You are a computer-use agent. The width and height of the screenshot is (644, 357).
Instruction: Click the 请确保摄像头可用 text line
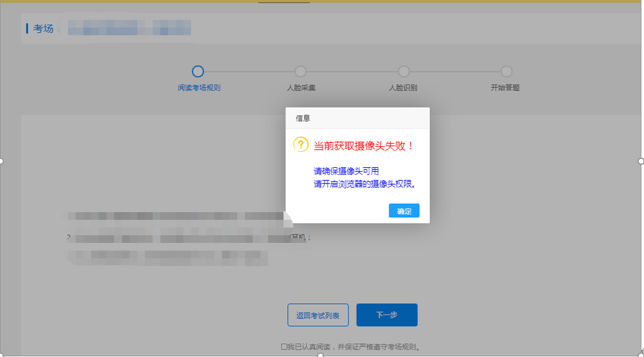click(346, 171)
